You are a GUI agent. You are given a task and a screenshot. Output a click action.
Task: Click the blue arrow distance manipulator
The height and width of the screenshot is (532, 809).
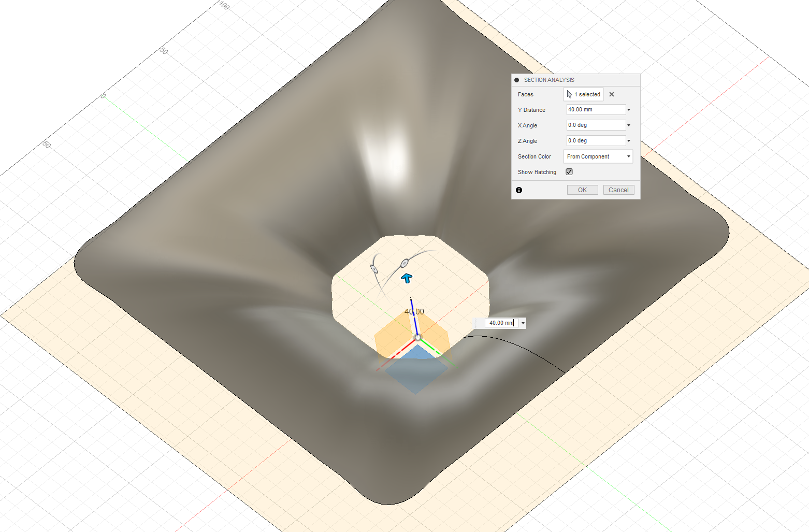coord(407,278)
